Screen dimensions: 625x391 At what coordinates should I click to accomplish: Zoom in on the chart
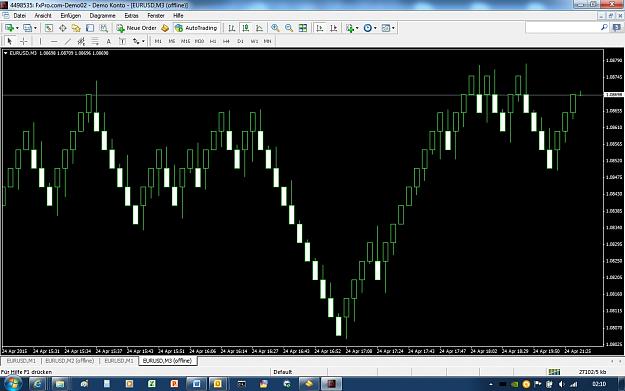[x=275, y=28]
